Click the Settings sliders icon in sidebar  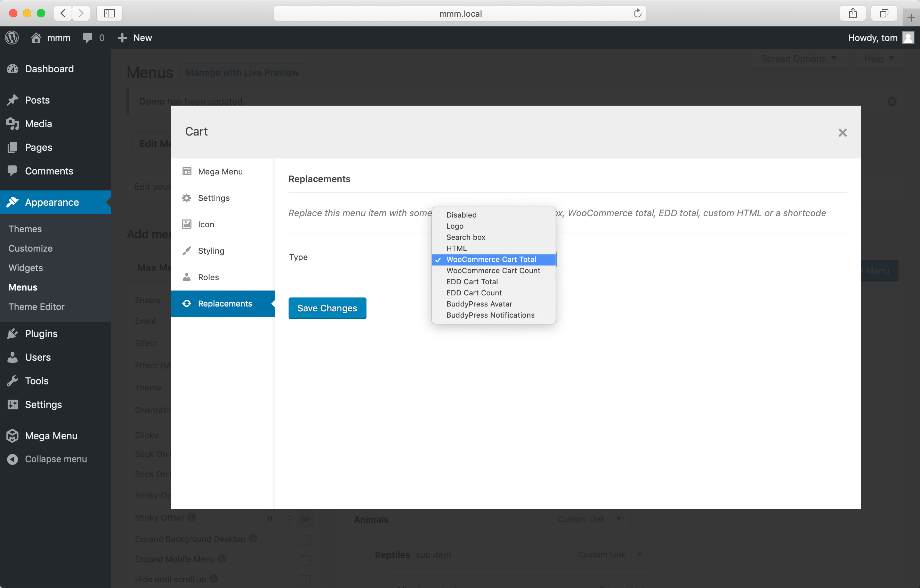point(13,405)
